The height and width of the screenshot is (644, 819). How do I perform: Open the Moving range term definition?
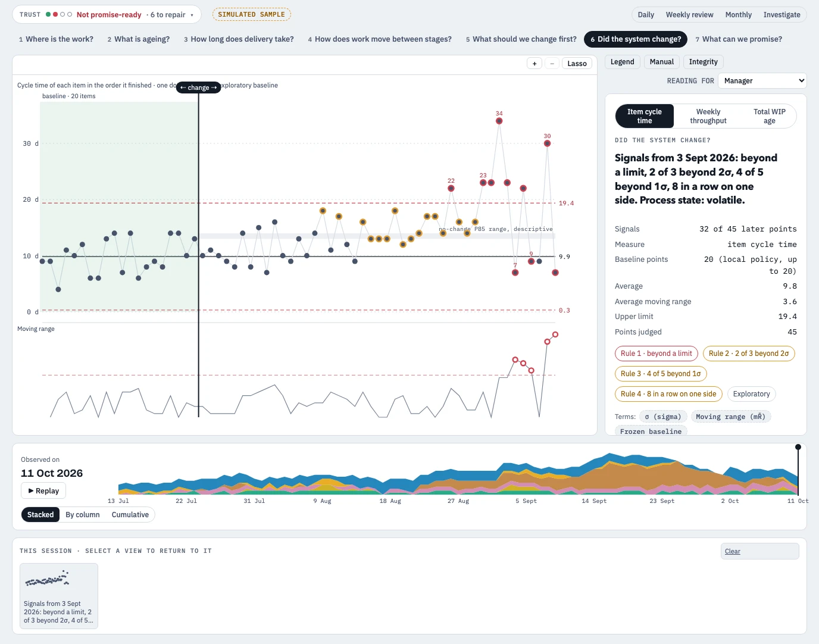coord(730,417)
